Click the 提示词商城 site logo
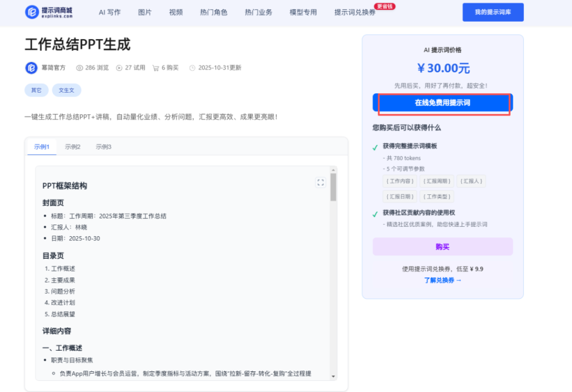Screen dimensions: 572x392 tap(49, 12)
